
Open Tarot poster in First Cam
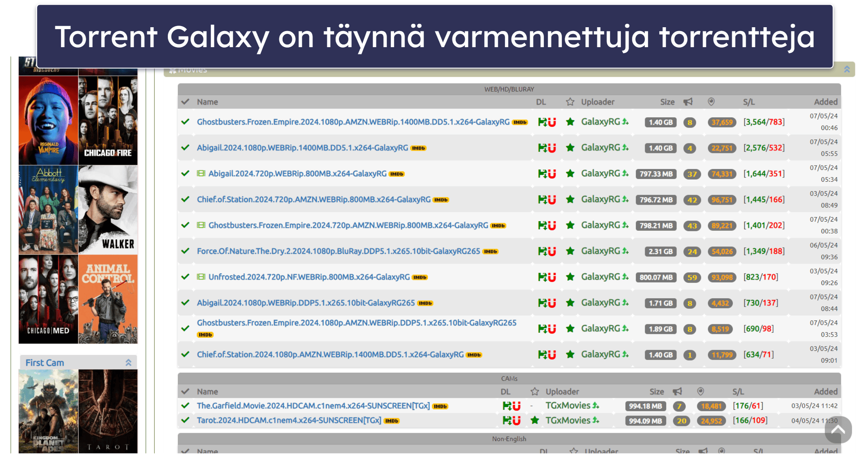click(x=108, y=411)
